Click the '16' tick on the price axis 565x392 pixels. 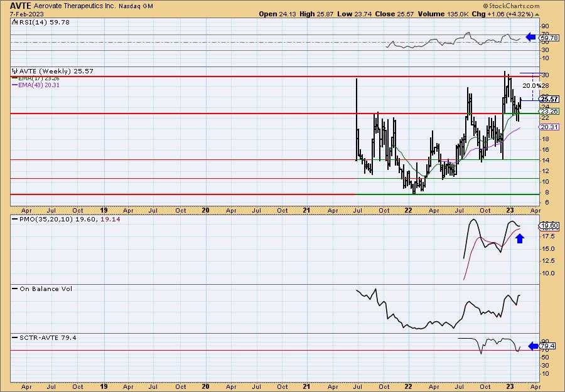(545, 150)
